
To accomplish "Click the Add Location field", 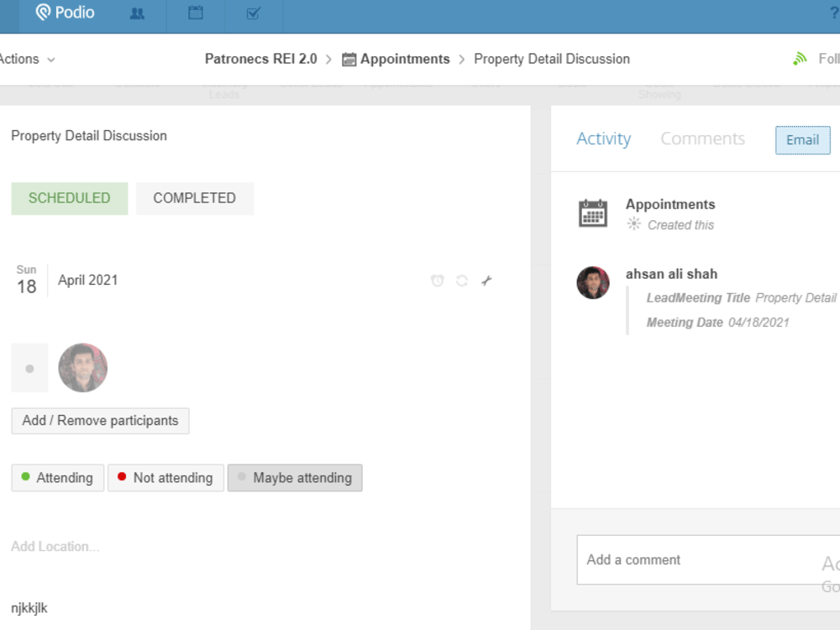I will point(55,547).
